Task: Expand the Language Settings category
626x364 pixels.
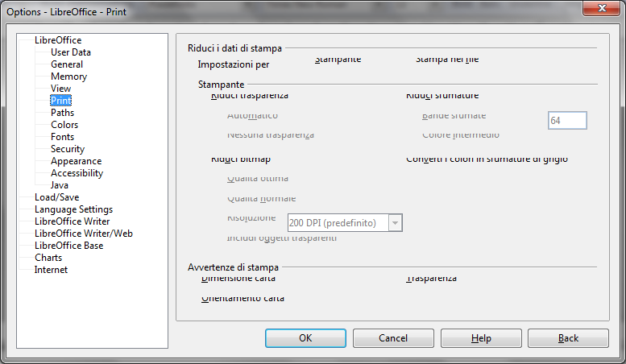Action: pyautogui.click(x=73, y=209)
